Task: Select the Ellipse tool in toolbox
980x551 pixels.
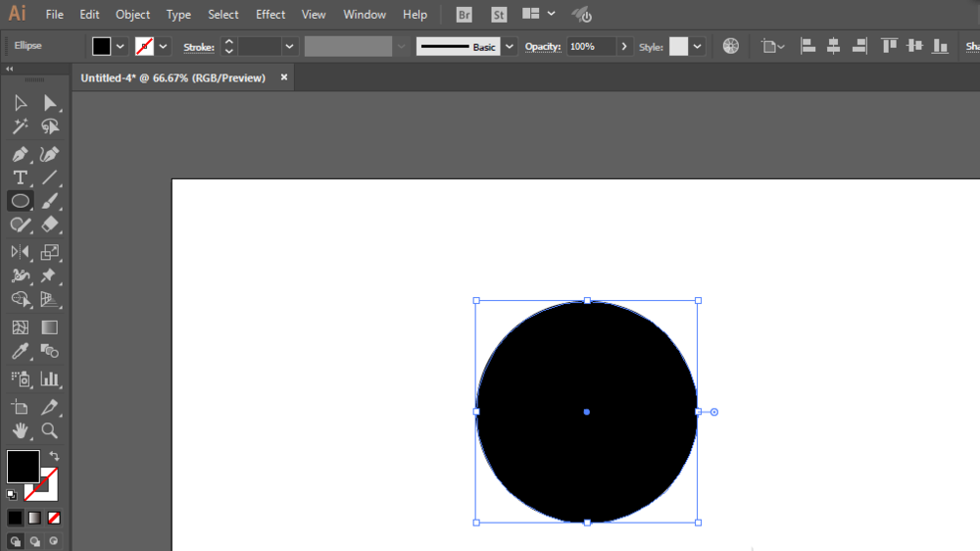Action: pyautogui.click(x=20, y=201)
